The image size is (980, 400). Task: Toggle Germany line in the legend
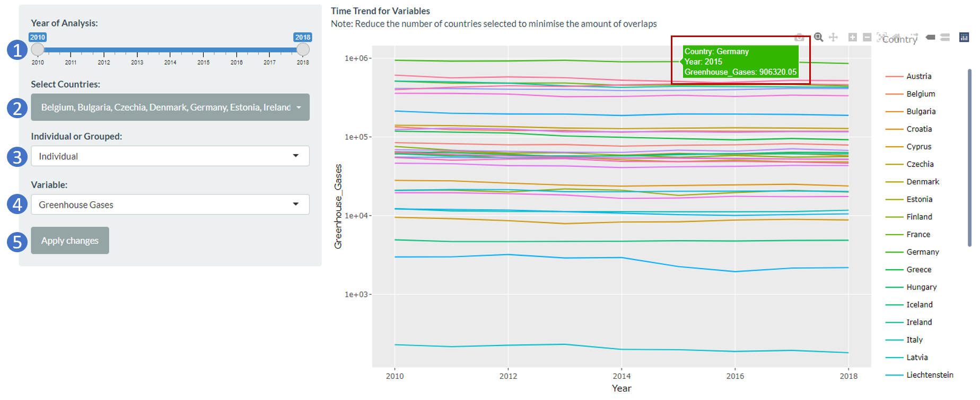[922, 252]
